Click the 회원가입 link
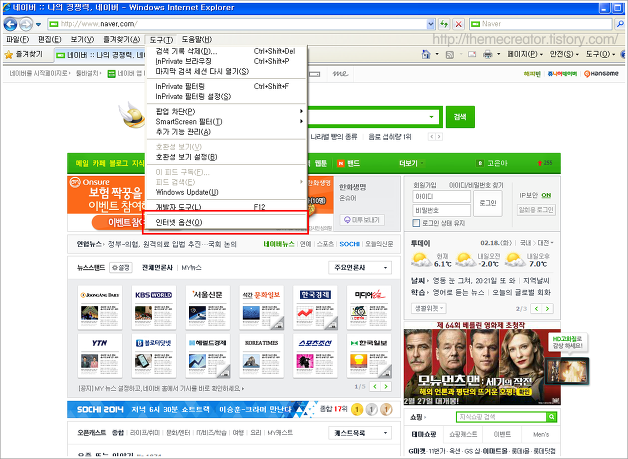 (425, 185)
